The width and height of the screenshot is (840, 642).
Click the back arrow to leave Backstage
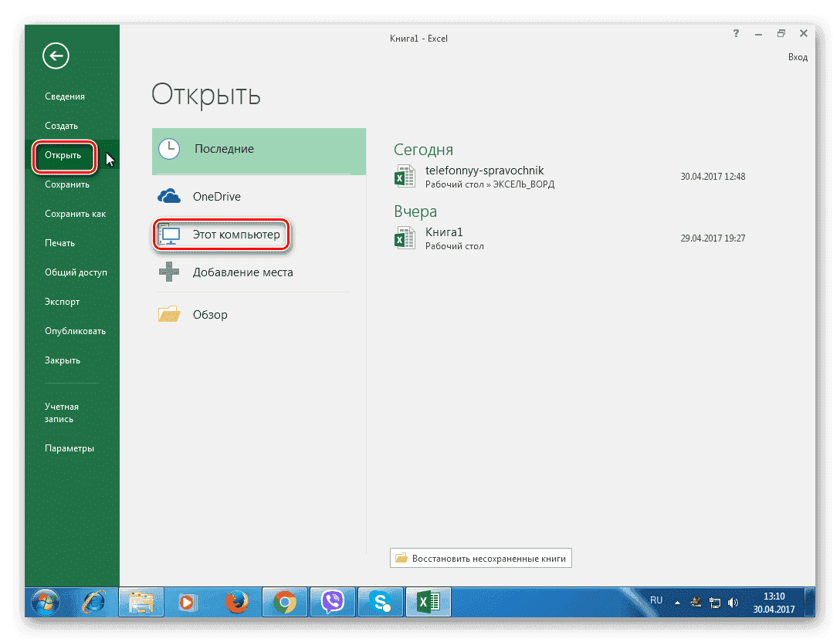click(x=55, y=56)
